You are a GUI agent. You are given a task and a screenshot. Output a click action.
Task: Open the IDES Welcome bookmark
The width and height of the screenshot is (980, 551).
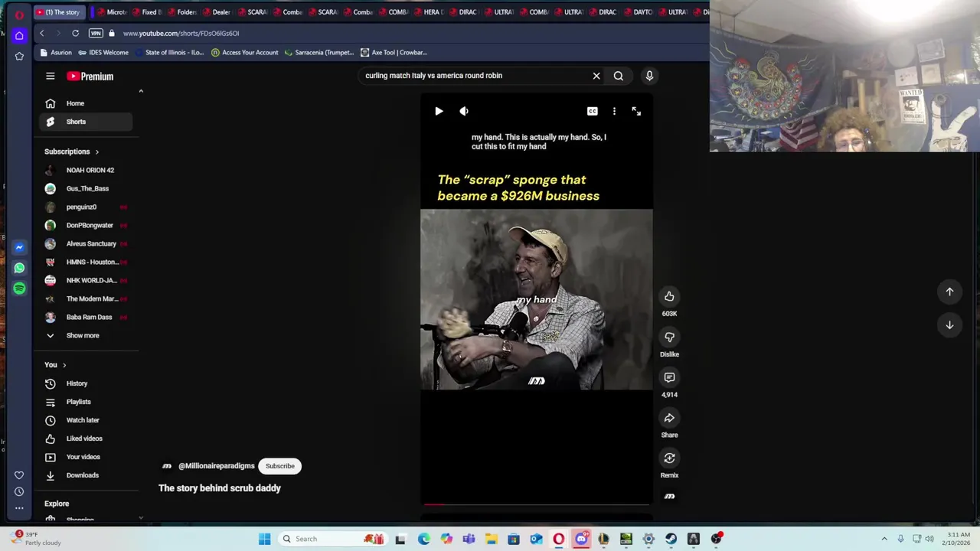(x=103, y=52)
